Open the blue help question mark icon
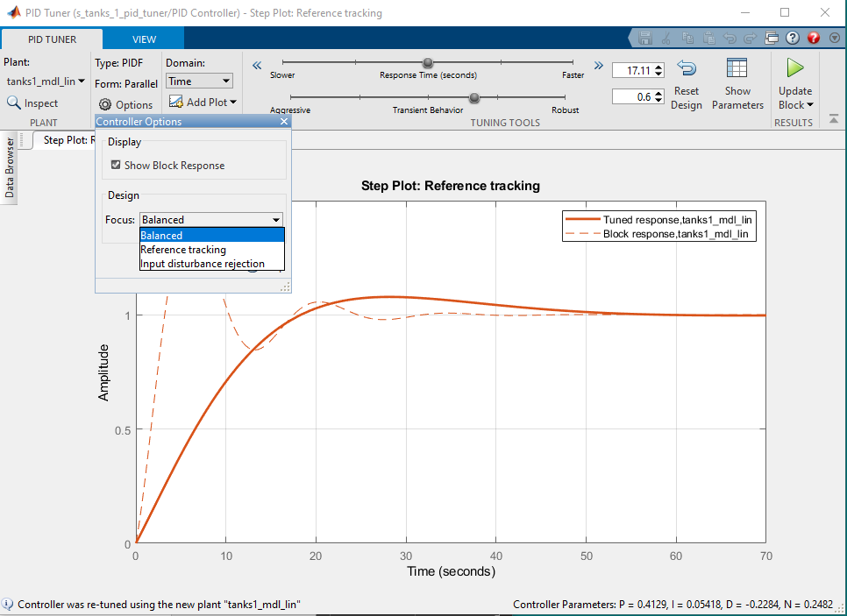This screenshot has height=616, width=847. tap(793, 39)
